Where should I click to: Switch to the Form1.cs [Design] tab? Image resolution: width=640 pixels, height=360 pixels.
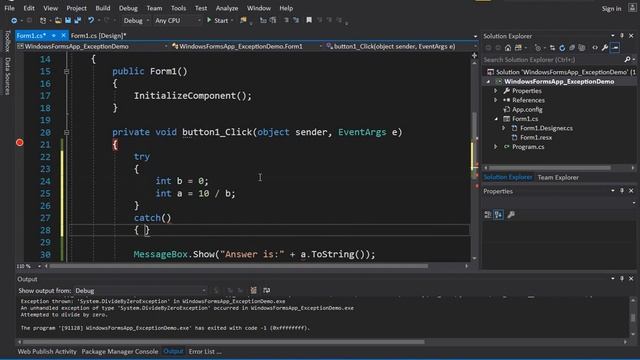(98, 36)
